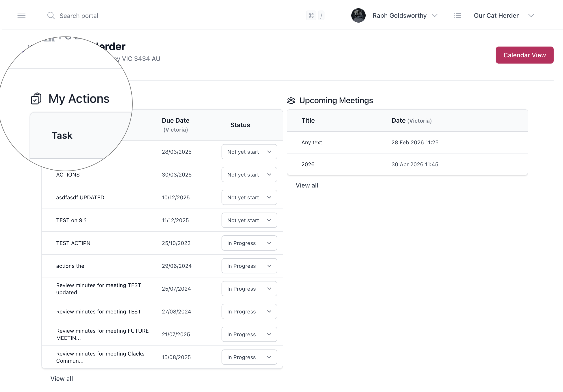The width and height of the screenshot is (563, 392).
Task: Click the slash key shortcut icon
Action: pos(321,15)
